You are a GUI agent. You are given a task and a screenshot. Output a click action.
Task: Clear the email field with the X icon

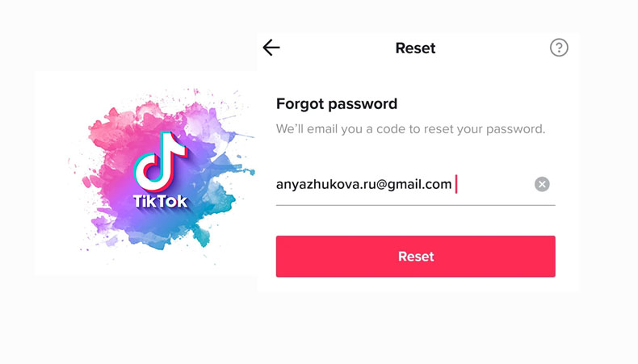(542, 184)
